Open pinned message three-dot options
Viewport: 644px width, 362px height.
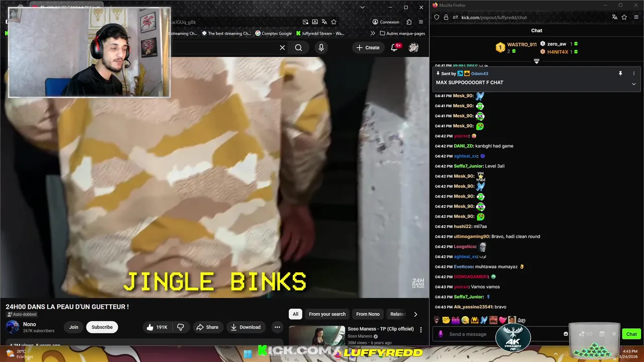point(633,73)
